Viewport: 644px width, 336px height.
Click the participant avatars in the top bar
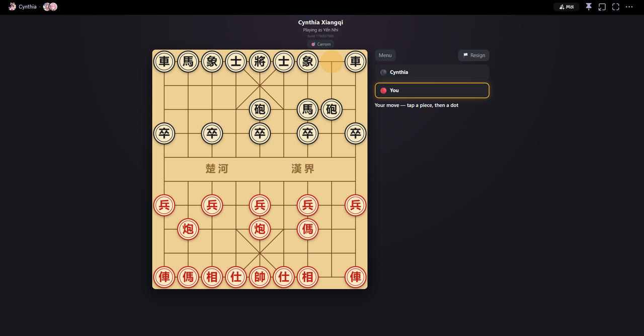tap(50, 7)
